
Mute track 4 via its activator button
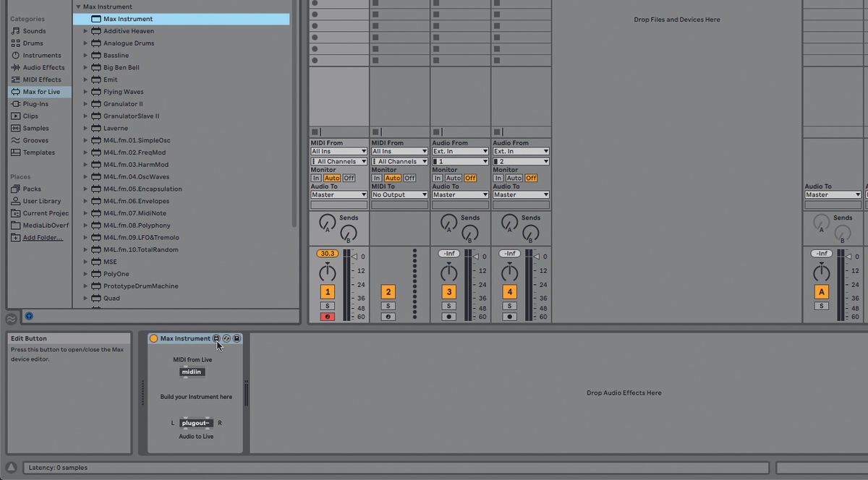510,291
